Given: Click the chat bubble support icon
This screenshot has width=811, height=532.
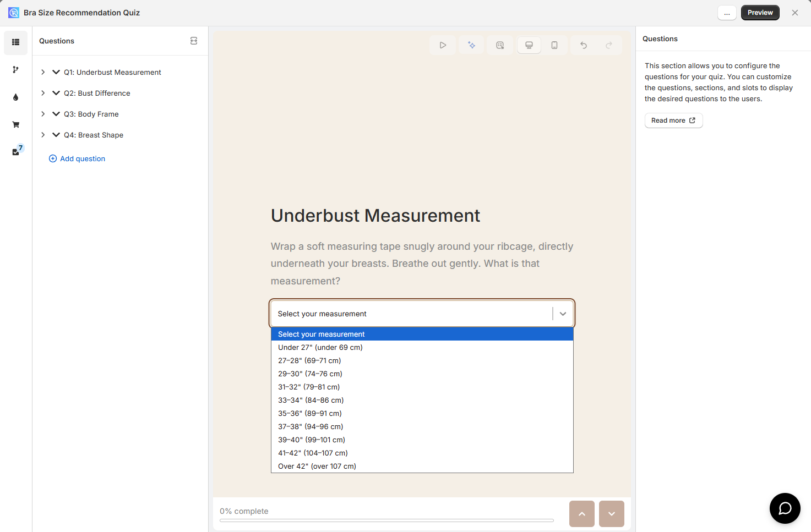Looking at the screenshot, I should (x=785, y=508).
